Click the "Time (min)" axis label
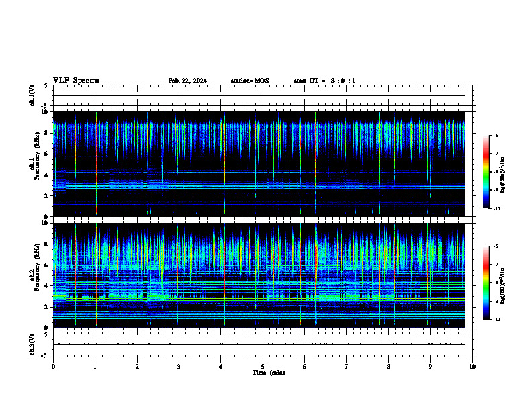This screenshot has width=532, height=411. [x=269, y=373]
